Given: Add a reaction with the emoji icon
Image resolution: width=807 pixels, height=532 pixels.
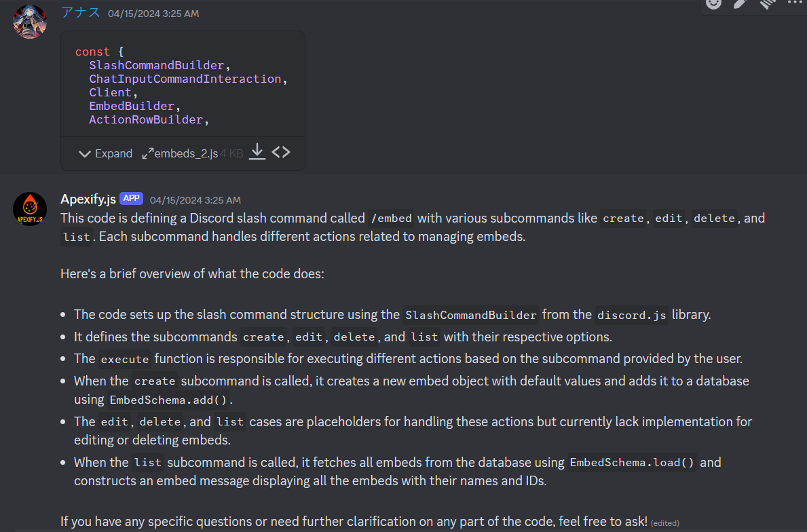Looking at the screenshot, I should (713, 5).
